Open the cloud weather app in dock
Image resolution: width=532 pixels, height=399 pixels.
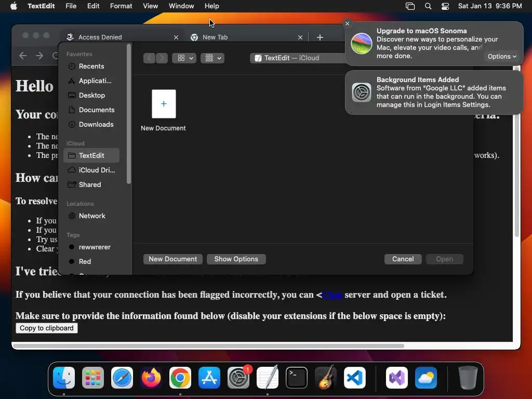(426, 378)
